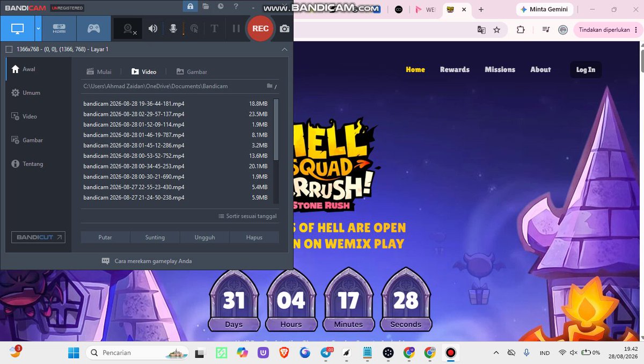The image size is (644, 364).
Task: Toggle the microphone recording icon
Action: pos(173,29)
